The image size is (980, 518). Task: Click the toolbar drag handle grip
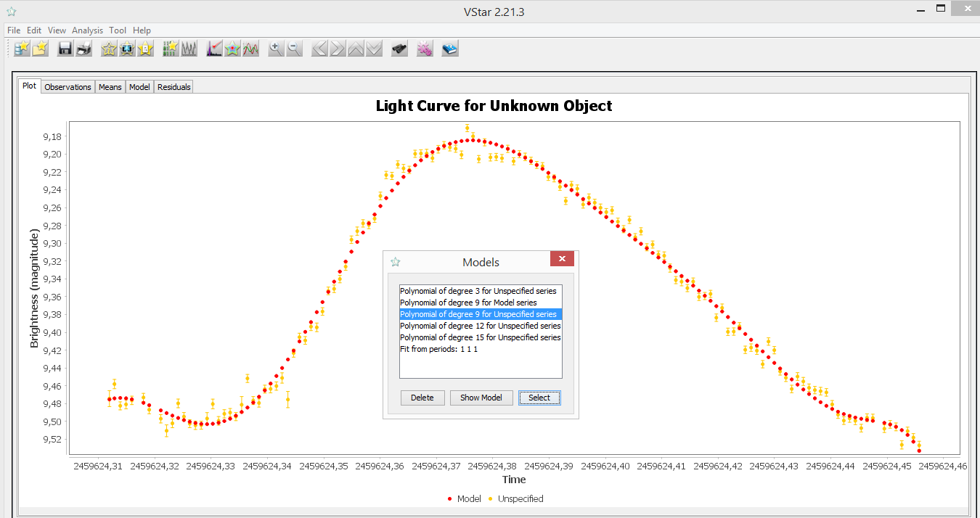tap(9, 49)
